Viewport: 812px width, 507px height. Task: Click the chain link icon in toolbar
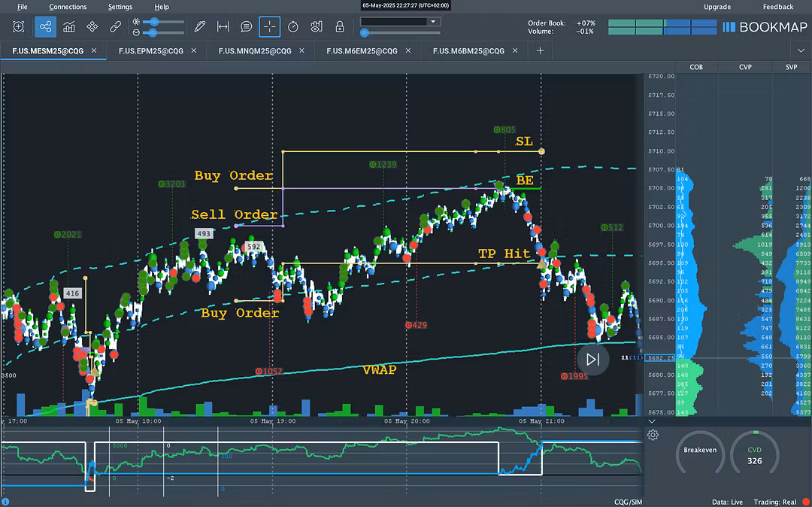116,27
